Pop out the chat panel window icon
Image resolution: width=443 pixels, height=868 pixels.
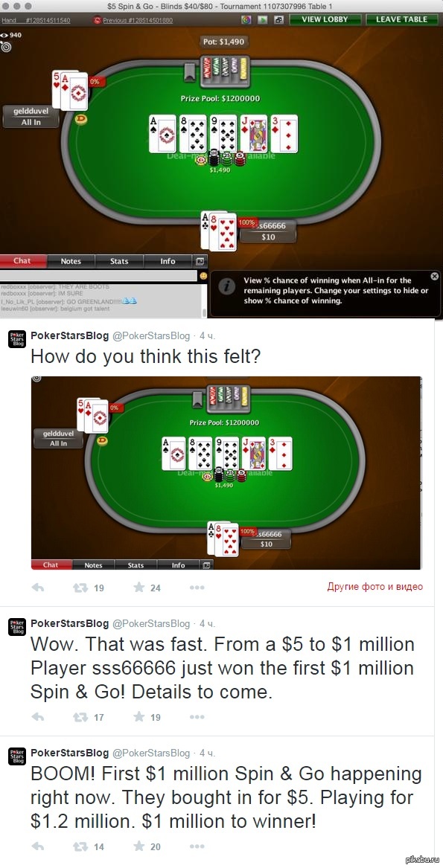tap(200, 261)
